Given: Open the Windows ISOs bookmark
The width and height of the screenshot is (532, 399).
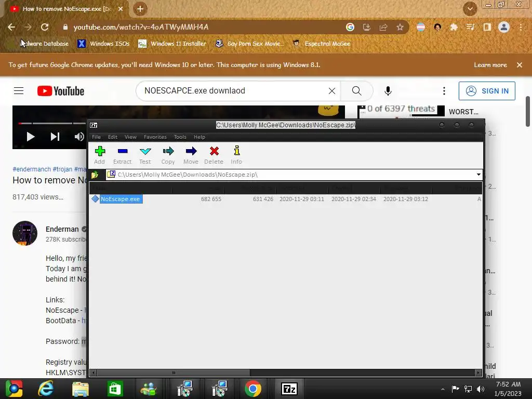Looking at the screenshot, I should tap(104, 44).
